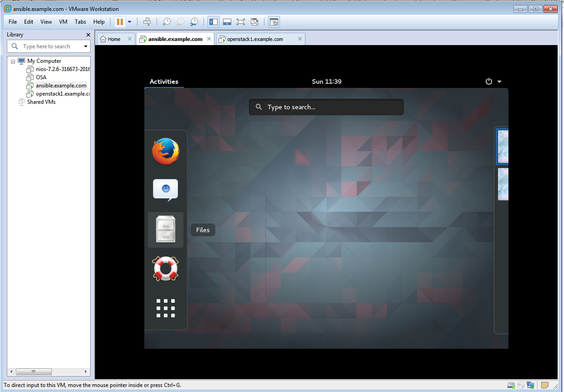This screenshot has width=564, height=392.
Task: Open the GNOME power system menu
Action: coord(493,81)
